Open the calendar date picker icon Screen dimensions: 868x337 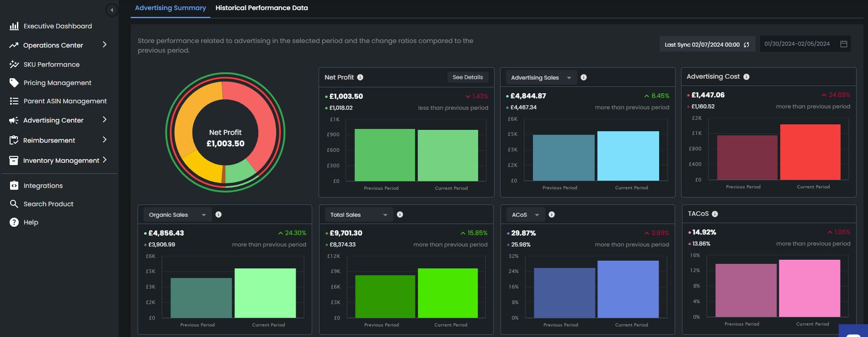coord(844,44)
